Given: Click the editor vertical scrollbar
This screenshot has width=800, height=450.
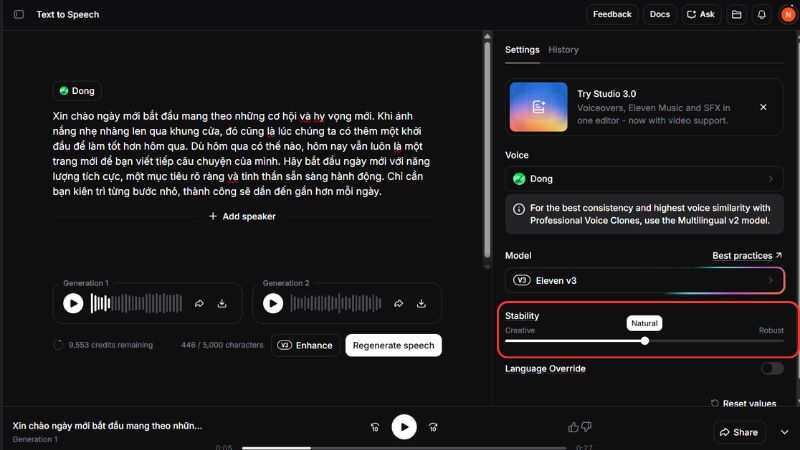Looking at the screenshot, I should 487,149.
